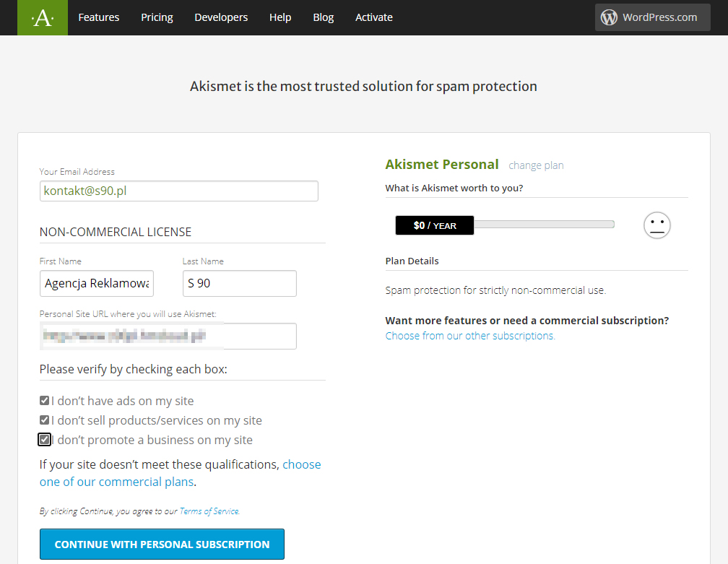
Task: Click the "Plan Details" heading text
Action: pos(412,261)
